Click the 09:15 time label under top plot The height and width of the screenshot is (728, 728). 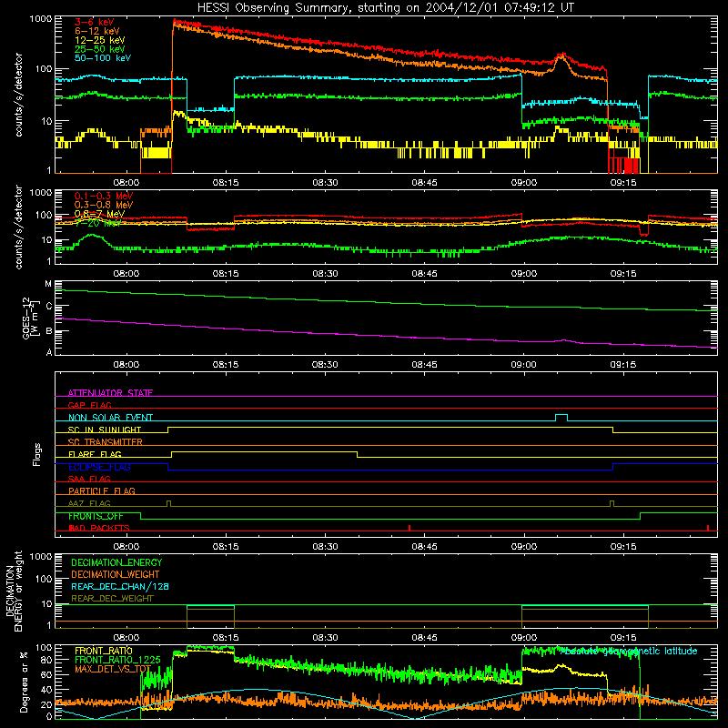coord(623,183)
